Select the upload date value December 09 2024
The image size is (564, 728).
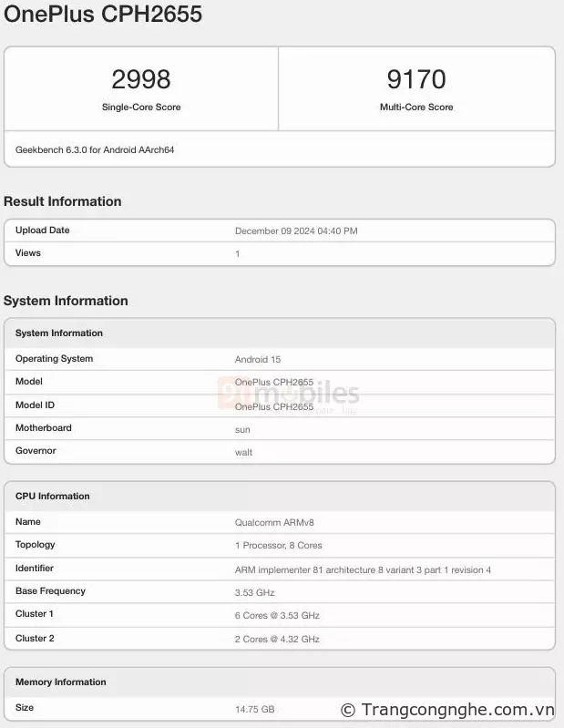(x=296, y=231)
